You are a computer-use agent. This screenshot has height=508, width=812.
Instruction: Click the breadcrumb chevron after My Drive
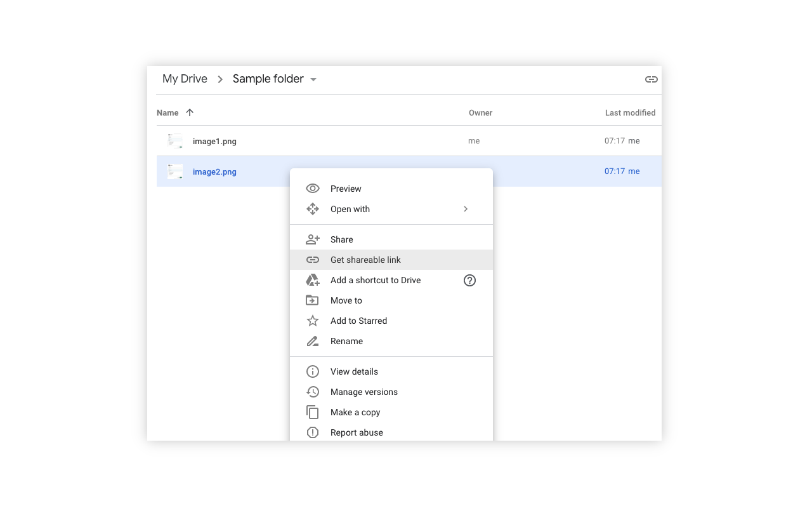[220, 79]
